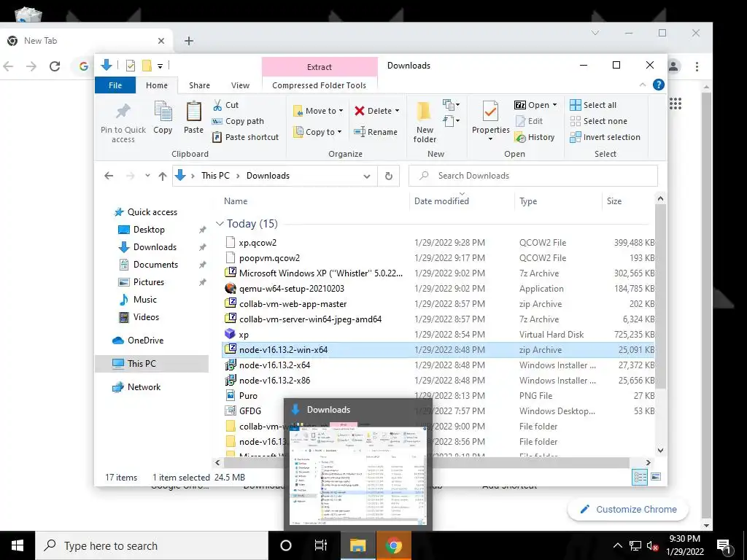Viewport: 747px width, 560px height.
Task: Open Explorer help question mark
Action: [659, 85]
